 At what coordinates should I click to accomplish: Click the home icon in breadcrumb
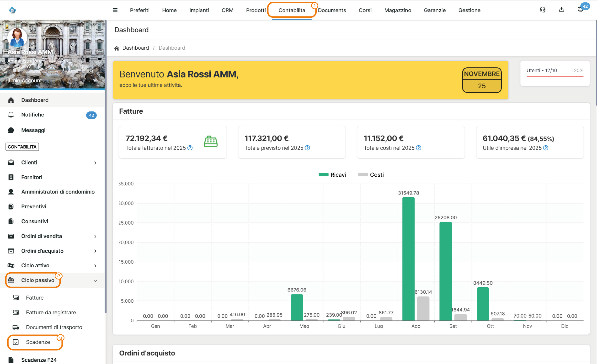(x=117, y=48)
